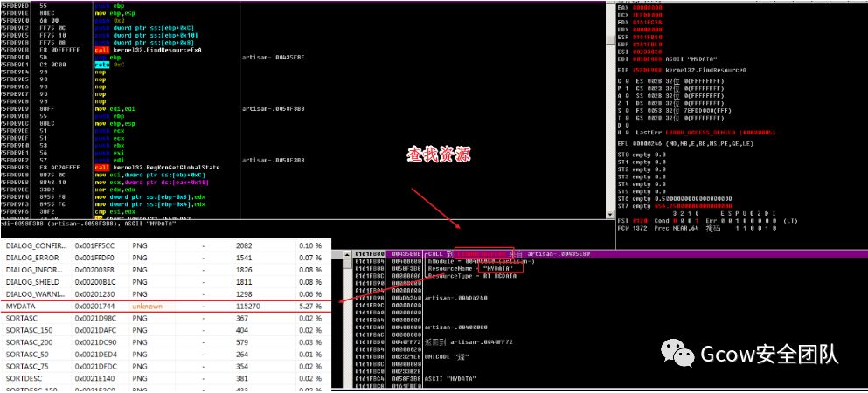
Task: Select the cmp esi,edx instruction
Action: coord(115,211)
